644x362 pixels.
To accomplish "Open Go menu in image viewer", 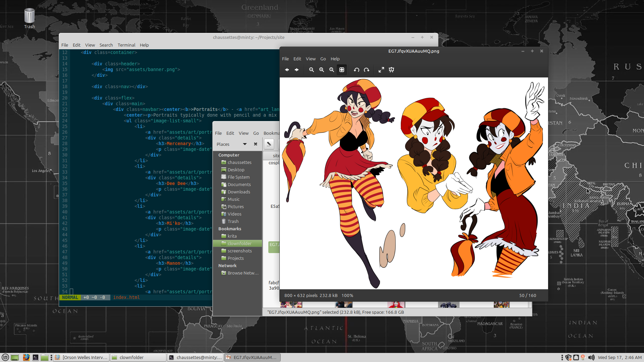I will pyautogui.click(x=323, y=59).
